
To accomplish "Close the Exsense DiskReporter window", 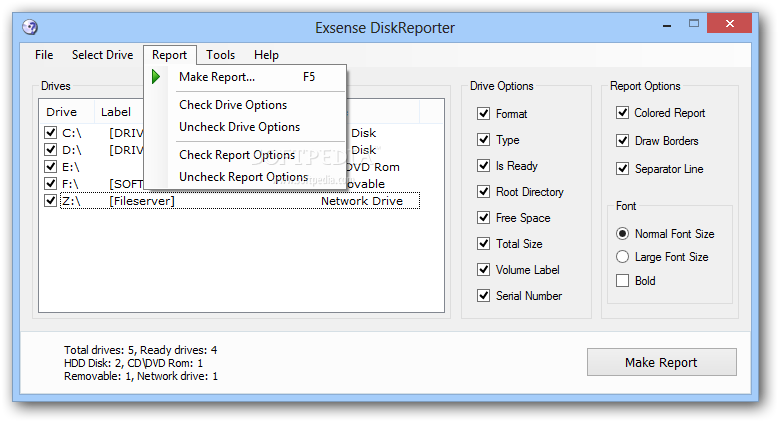I will [x=729, y=23].
